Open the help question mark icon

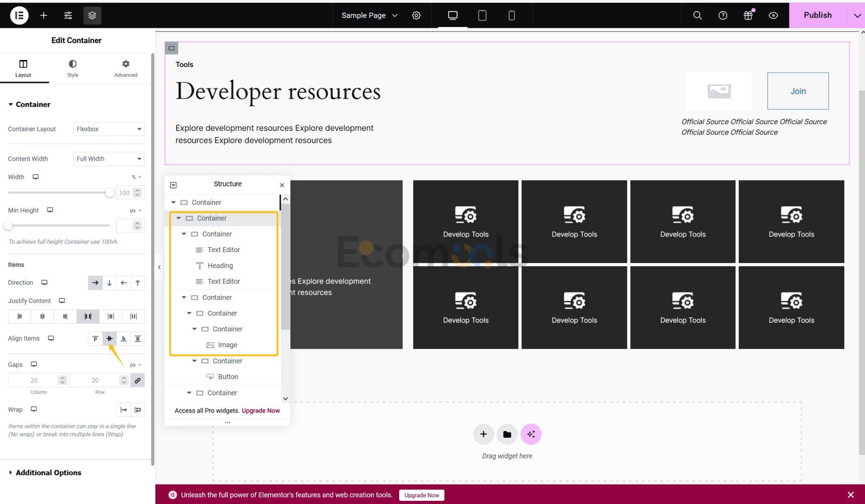click(723, 15)
